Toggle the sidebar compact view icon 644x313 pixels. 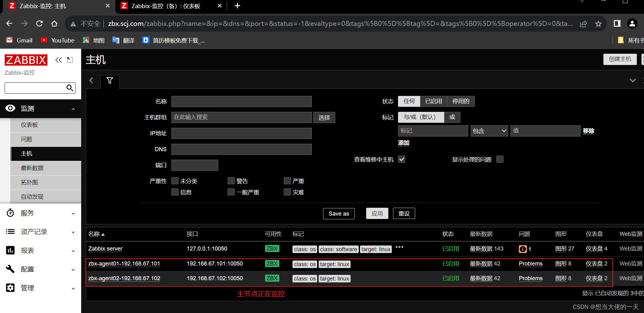click(x=70, y=60)
